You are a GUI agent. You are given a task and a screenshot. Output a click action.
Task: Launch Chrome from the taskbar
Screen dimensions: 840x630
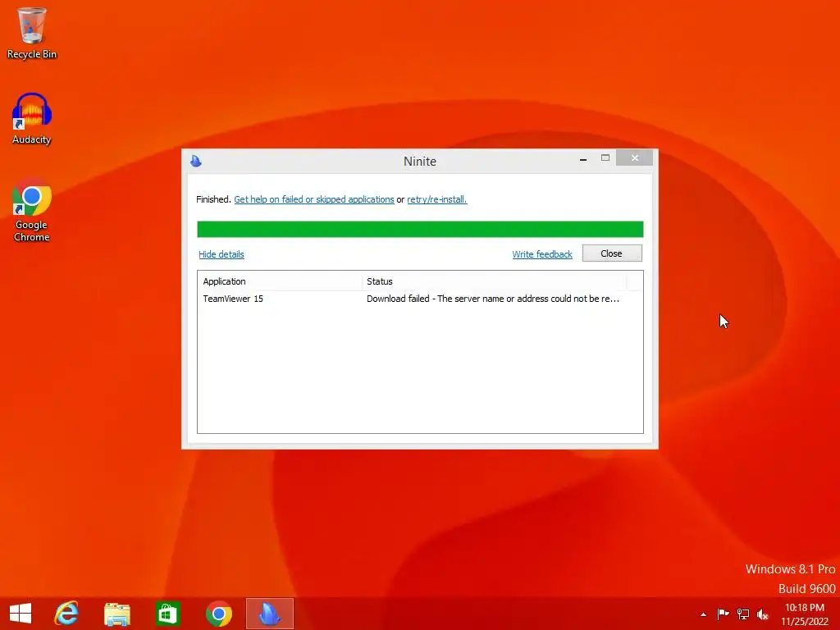pyautogui.click(x=218, y=614)
